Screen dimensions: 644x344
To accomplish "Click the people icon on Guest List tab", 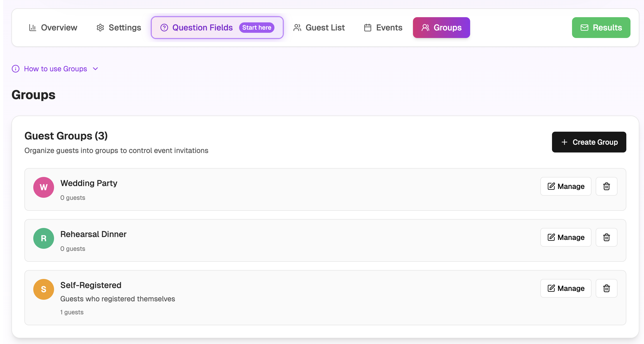I will coord(297,27).
